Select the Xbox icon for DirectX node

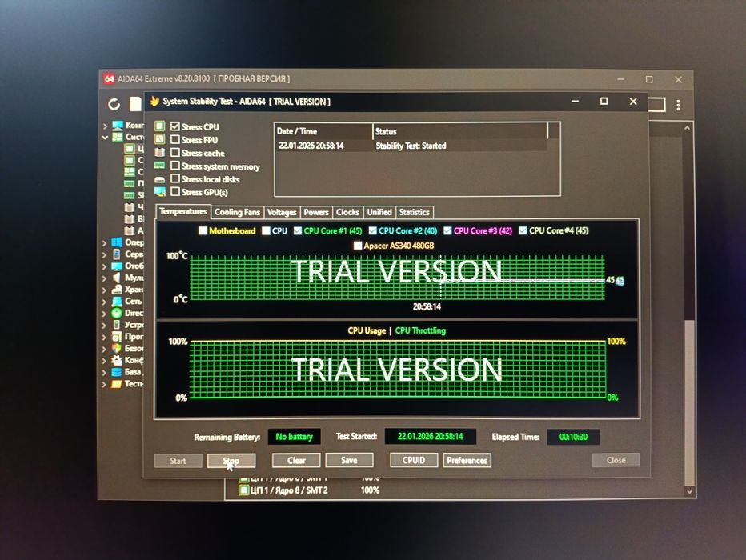pos(117,313)
